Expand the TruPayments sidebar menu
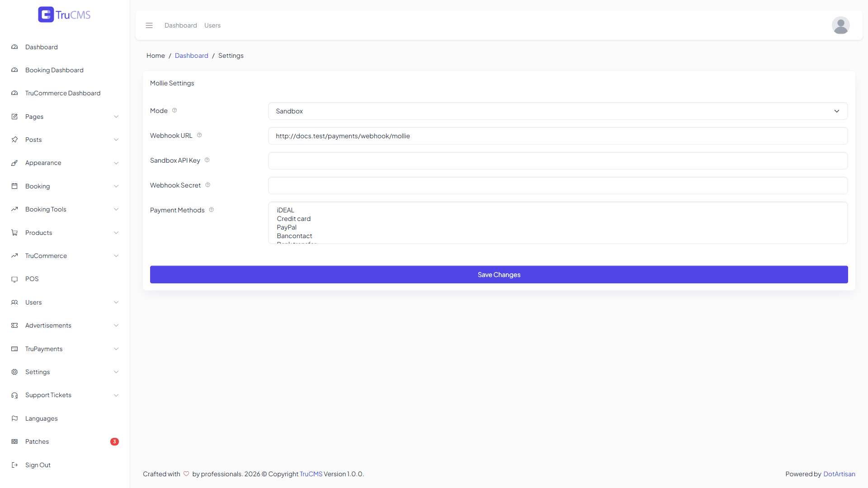 (65, 349)
